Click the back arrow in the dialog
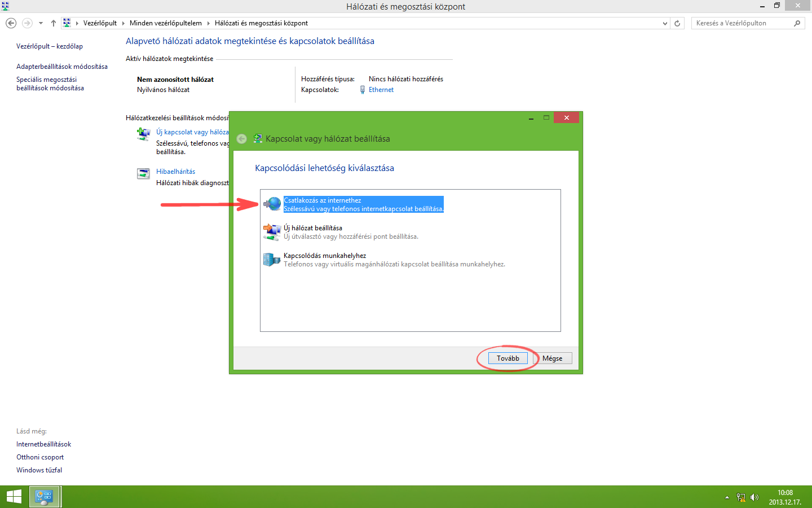812x508 pixels. [241, 138]
